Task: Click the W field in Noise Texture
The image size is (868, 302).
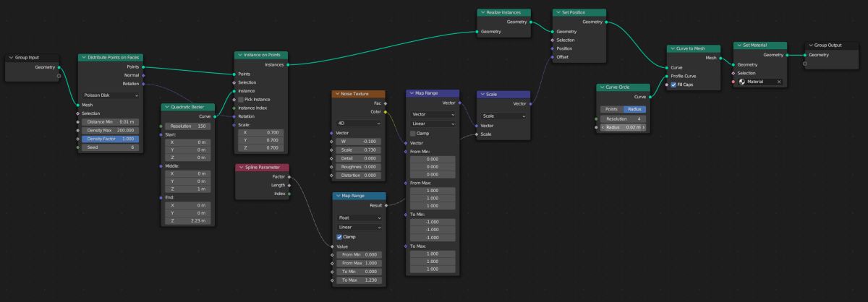Action: pyautogui.click(x=358, y=140)
